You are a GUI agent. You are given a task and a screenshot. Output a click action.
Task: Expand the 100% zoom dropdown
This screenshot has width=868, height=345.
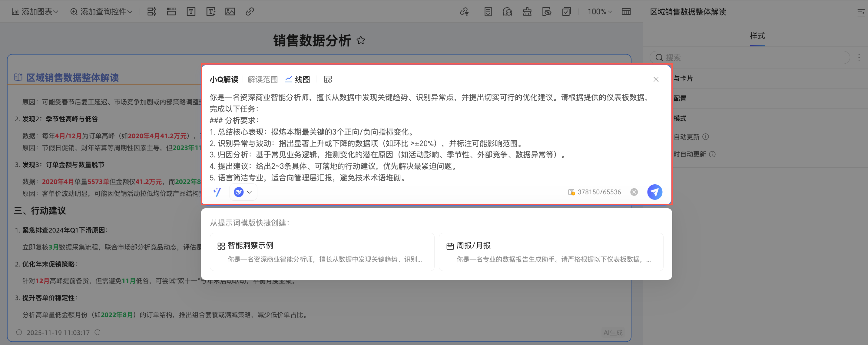(599, 12)
